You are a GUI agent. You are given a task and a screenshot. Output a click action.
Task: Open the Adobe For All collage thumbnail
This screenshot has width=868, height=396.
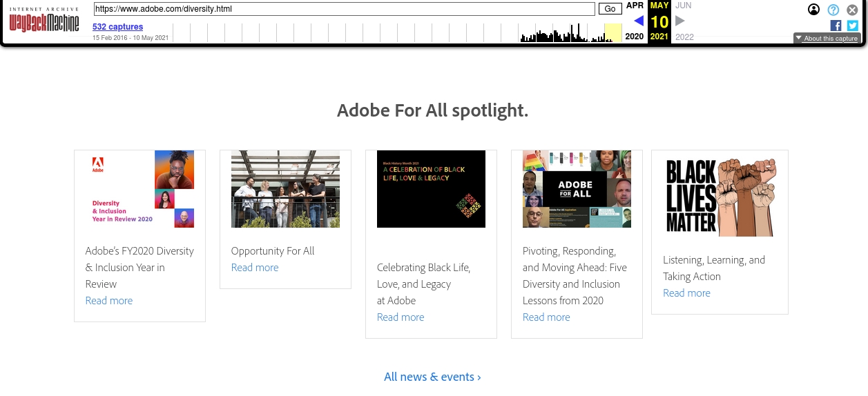[577, 189]
